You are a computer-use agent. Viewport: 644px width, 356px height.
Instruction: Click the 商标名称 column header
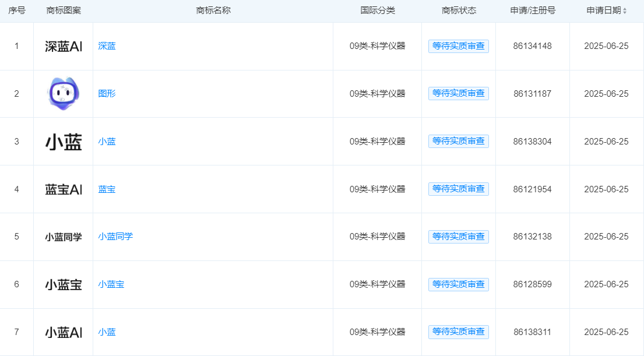pos(213,10)
